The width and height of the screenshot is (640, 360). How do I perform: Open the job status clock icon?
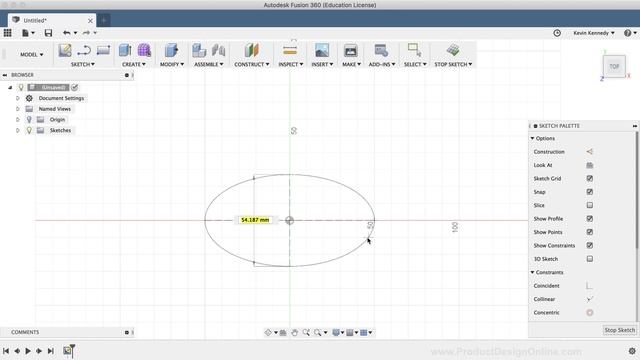[x=557, y=33]
